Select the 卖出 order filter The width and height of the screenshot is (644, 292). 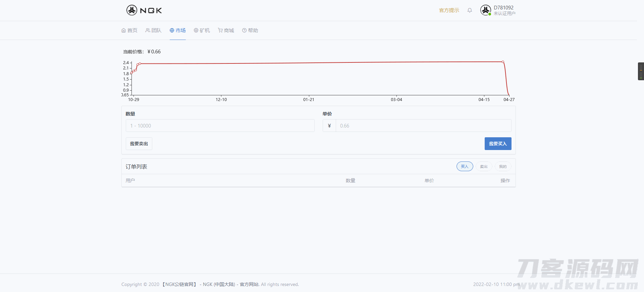click(x=484, y=166)
